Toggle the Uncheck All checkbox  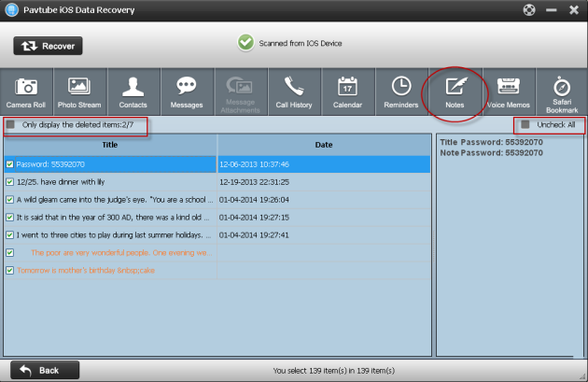(525, 124)
